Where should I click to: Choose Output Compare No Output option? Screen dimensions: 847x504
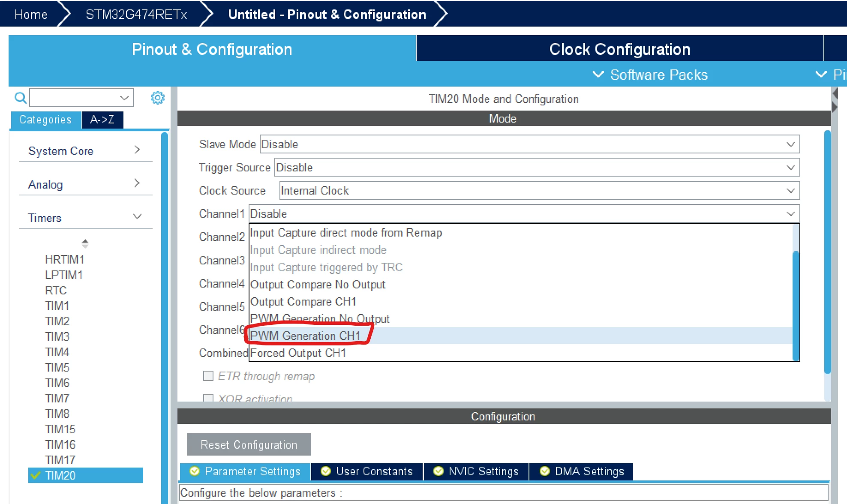521,284
